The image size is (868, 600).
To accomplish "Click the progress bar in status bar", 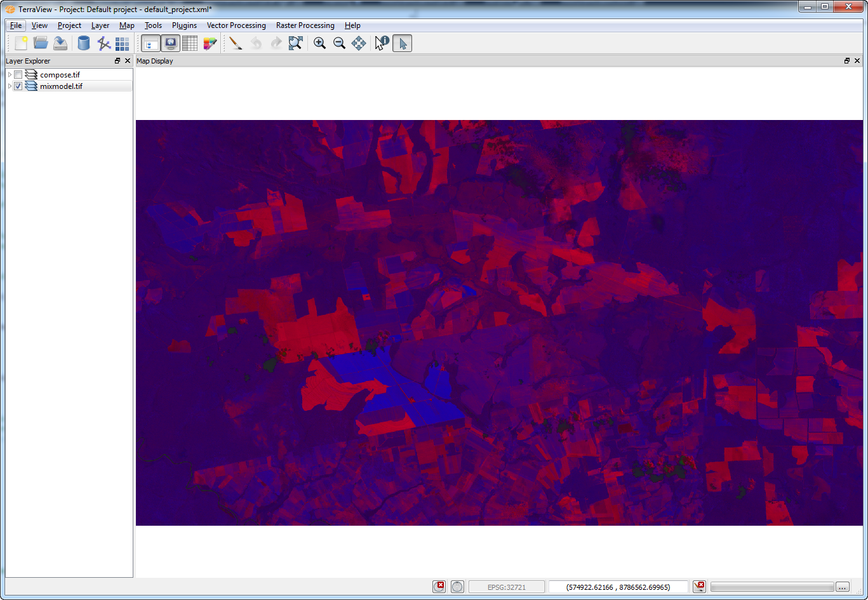I will click(772, 587).
